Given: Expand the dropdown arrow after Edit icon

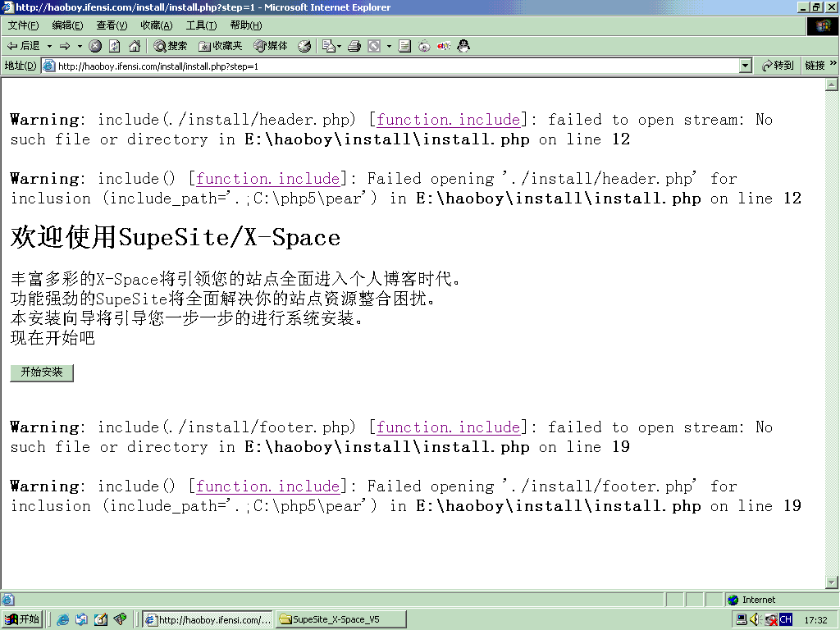Looking at the screenshot, I should pyautogui.click(x=389, y=47).
